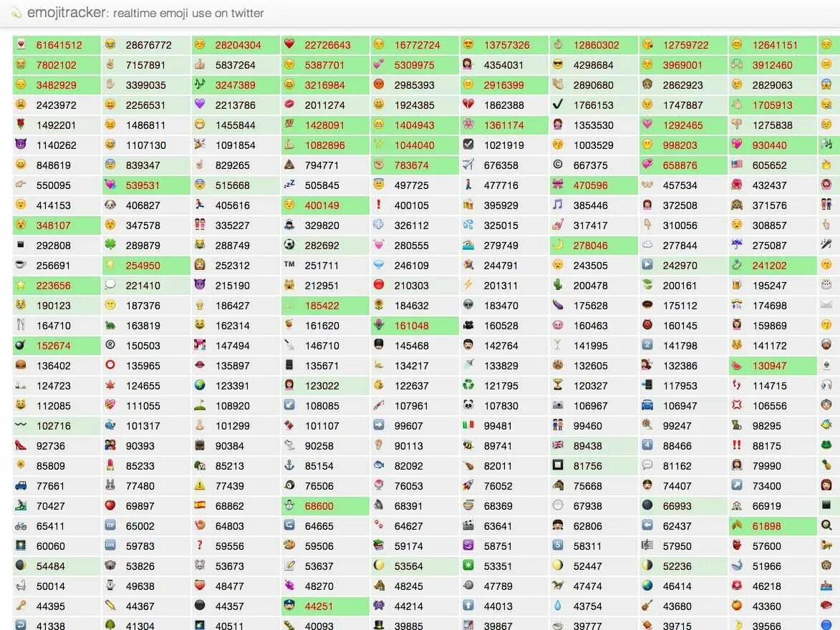840x630 pixels.
Task: Click the warning sign emoji beside 77439
Action: coord(200,485)
